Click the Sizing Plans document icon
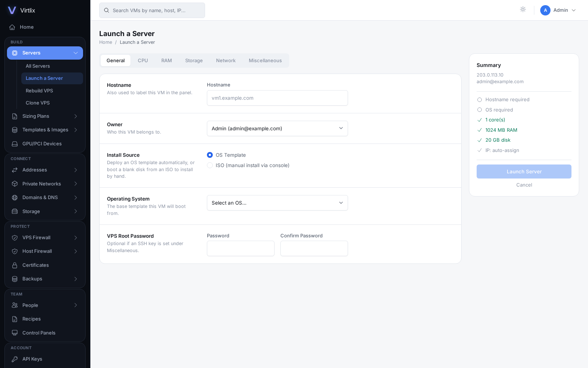This screenshot has height=368, width=588. 15,116
